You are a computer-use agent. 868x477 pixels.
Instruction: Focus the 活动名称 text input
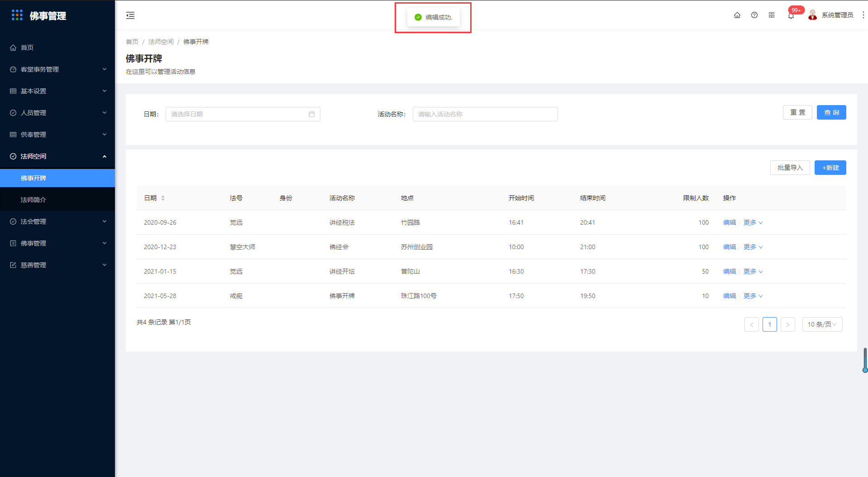pos(485,114)
